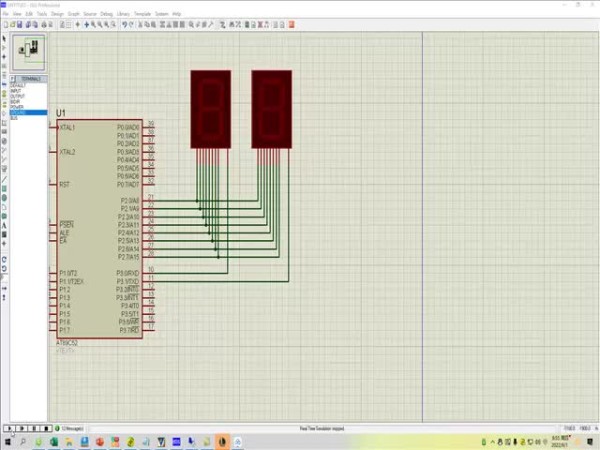
Task: Pick the INPUT terminal entry
Action: click(17, 90)
